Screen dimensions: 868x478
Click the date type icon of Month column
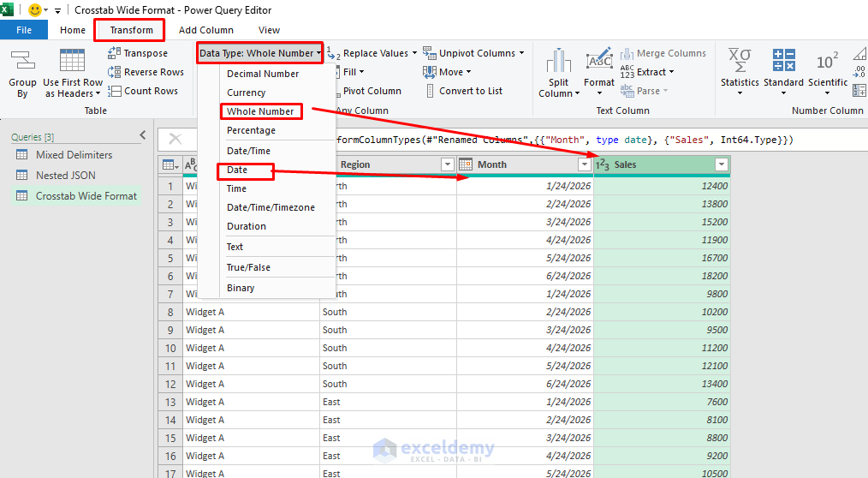tap(466, 164)
